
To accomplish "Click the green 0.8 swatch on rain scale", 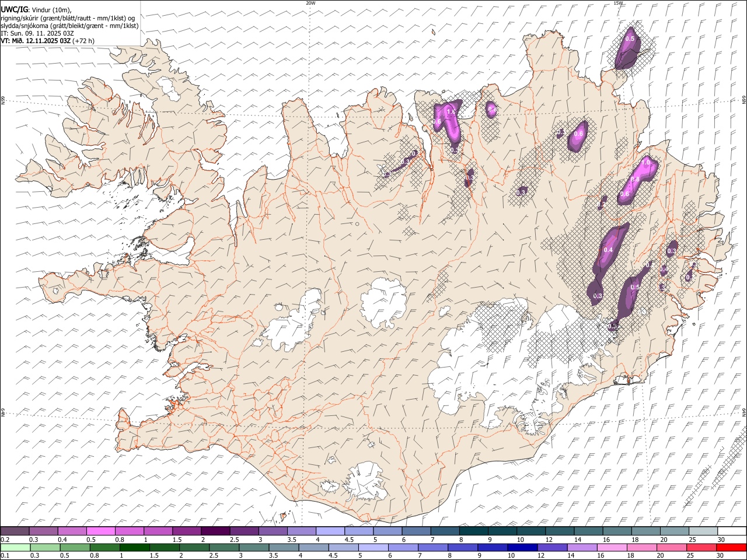I will coord(104,548).
